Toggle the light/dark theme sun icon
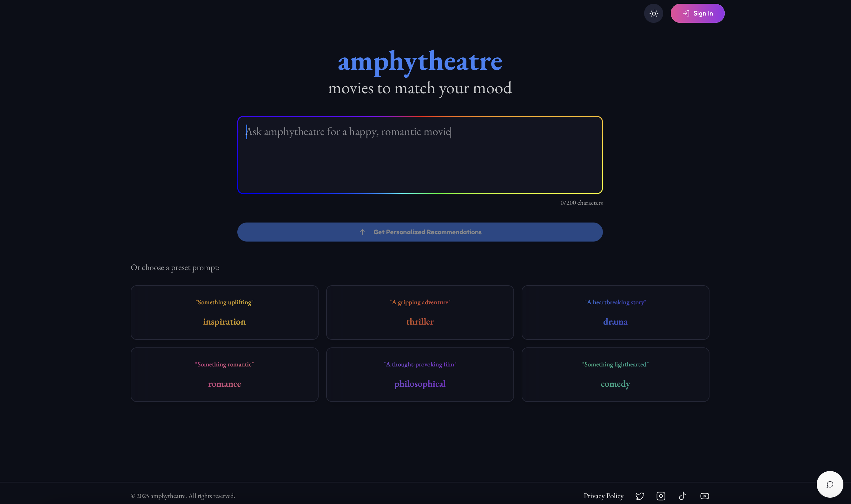This screenshot has height=504, width=851. tap(654, 14)
